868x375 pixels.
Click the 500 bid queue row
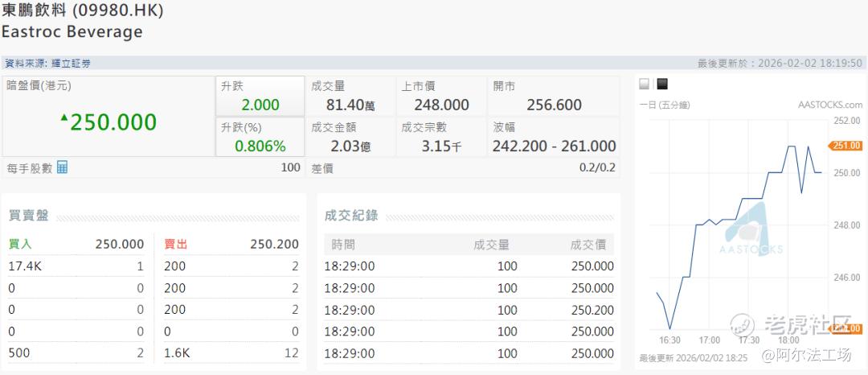(76, 352)
